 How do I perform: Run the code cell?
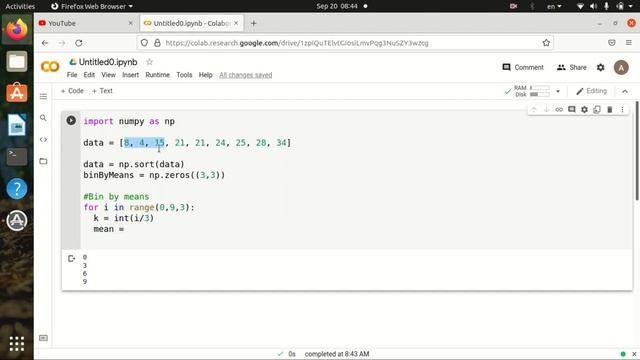71,120
